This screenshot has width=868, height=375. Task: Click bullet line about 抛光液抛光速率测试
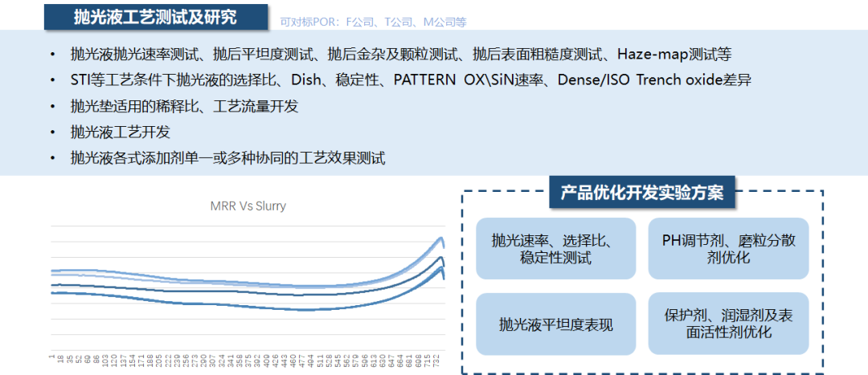point(401,55)
